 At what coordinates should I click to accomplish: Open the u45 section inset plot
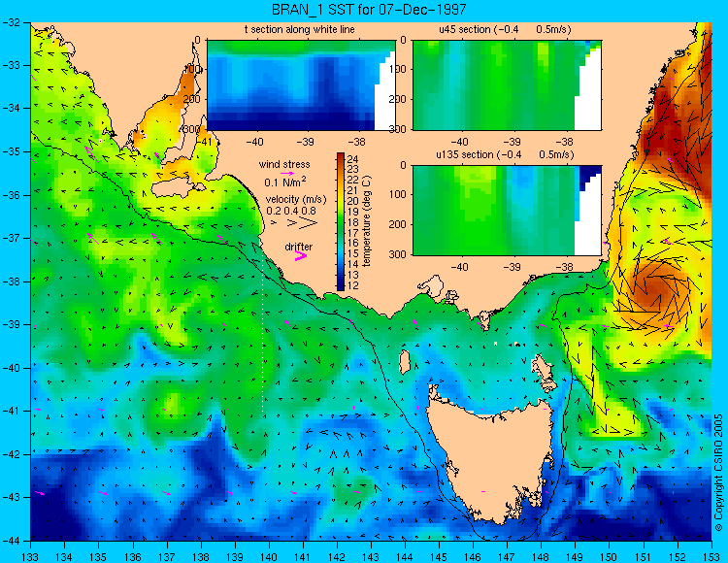507,85
